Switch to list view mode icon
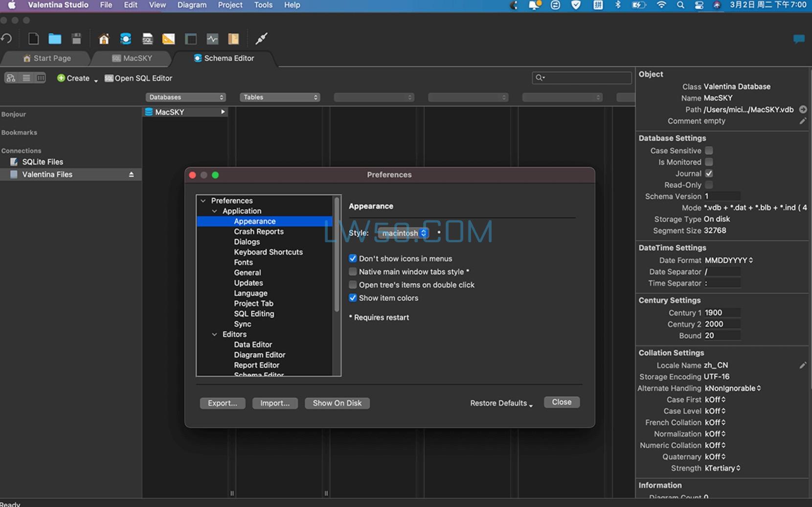 click(x=26, y=78)
